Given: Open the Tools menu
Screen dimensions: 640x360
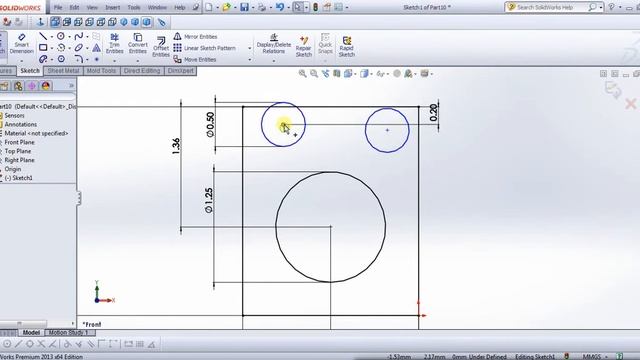Looking at the screenshot, I should [134, 7].
